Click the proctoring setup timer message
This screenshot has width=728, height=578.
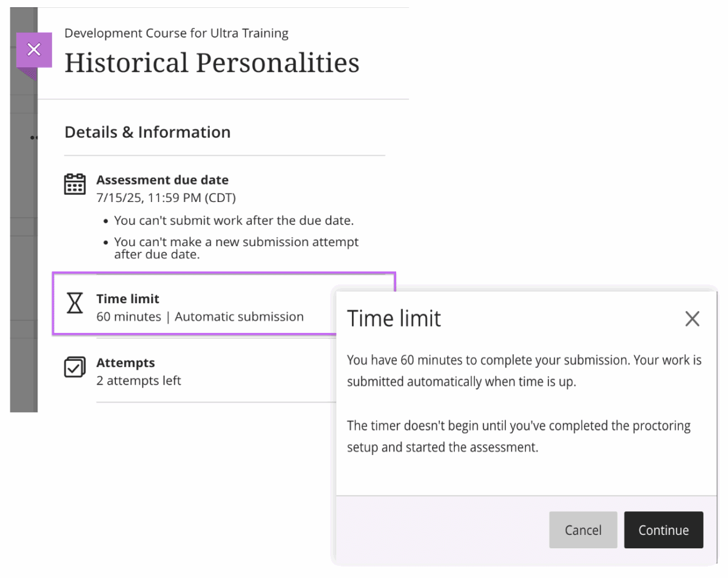[518, 437]
